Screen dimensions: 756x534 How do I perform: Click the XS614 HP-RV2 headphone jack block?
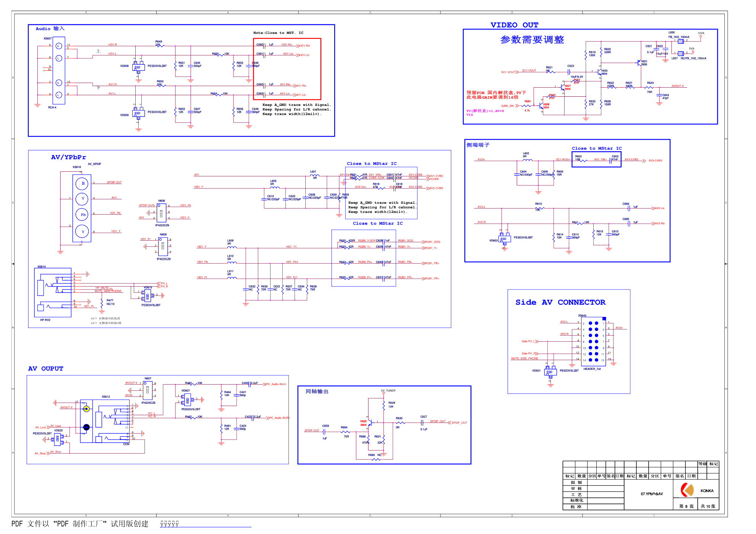click(x=53, y=293)
